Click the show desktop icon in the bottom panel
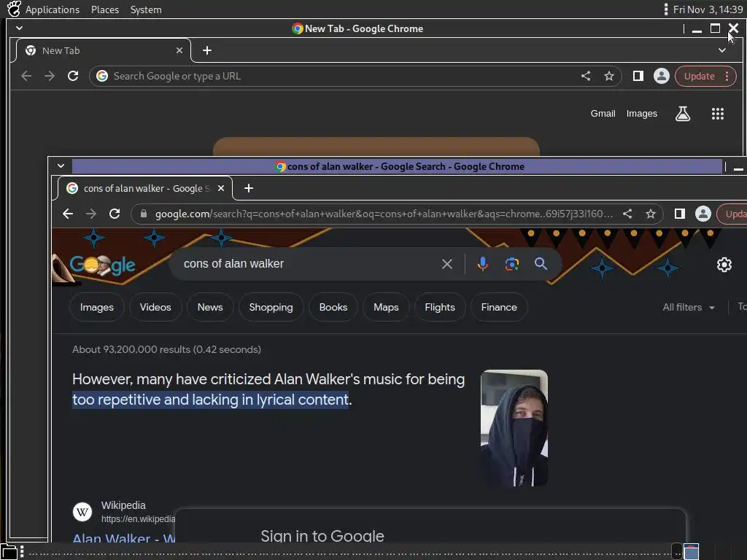Screen dimensions: 747x560 8,552
